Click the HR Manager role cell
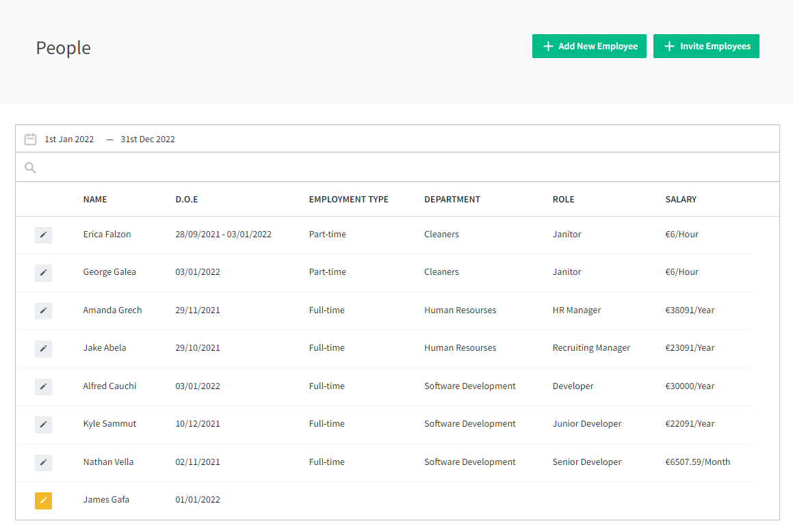This screenshot has width=793, height=532. pos(577,310)
